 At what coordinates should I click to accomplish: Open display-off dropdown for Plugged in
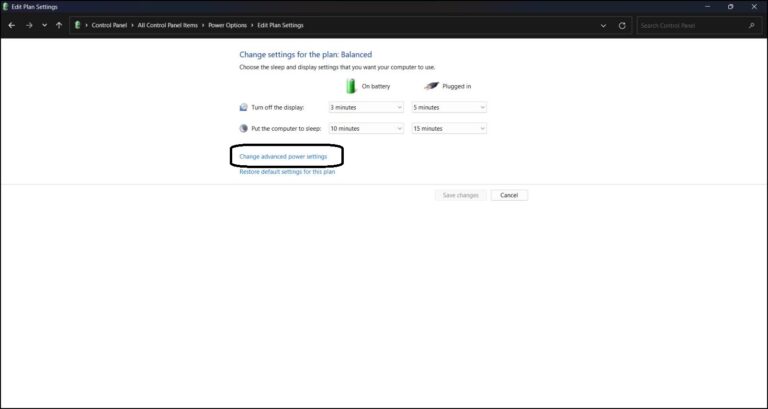(449, 107)
